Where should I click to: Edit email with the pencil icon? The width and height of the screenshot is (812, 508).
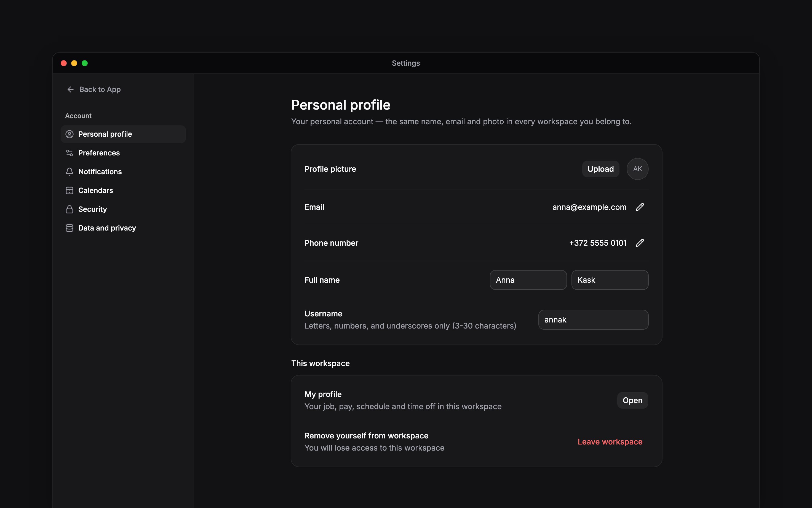coord(640,207)
